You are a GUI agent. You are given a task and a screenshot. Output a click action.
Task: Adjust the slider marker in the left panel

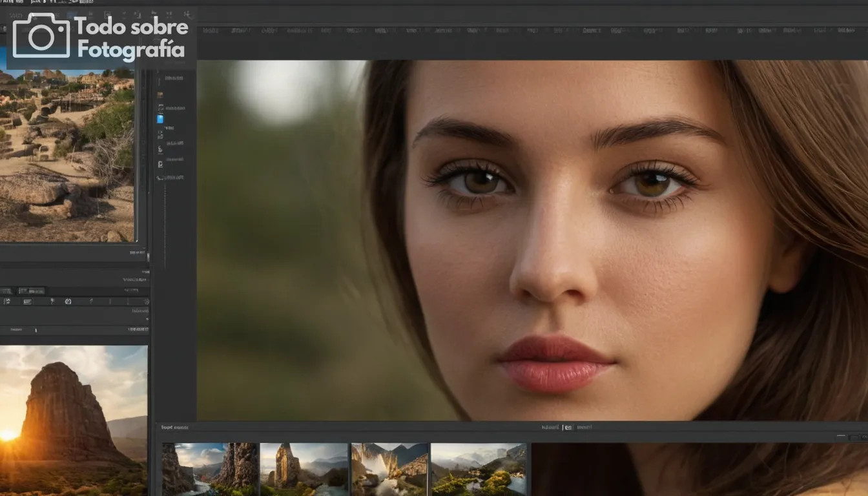tap(36, 330)
